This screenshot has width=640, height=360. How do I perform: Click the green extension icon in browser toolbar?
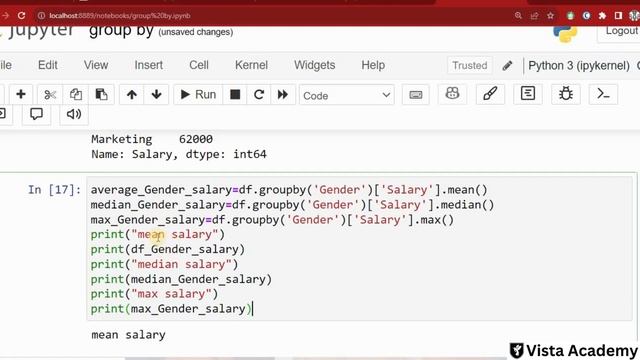(570, 16)
